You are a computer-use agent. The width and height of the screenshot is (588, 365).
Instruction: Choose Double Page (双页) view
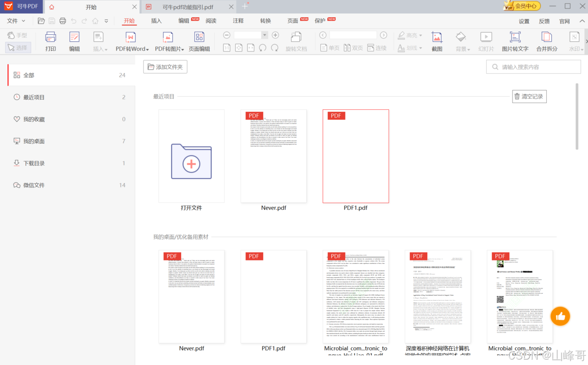click(353, 48)
